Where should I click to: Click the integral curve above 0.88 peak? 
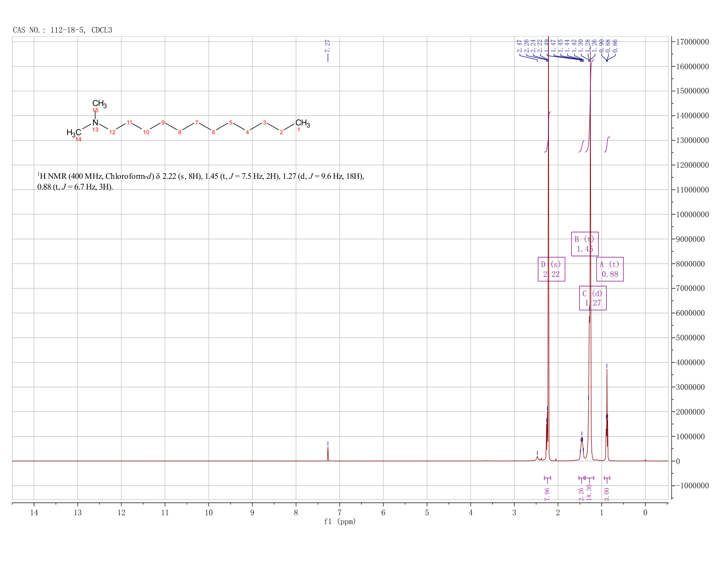(x=607, y=144)
